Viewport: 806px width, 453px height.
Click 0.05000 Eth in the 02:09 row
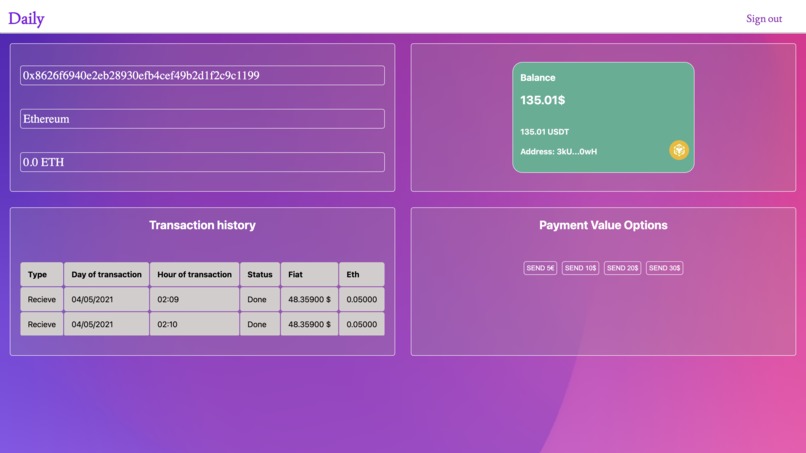(x=361, y=299)
